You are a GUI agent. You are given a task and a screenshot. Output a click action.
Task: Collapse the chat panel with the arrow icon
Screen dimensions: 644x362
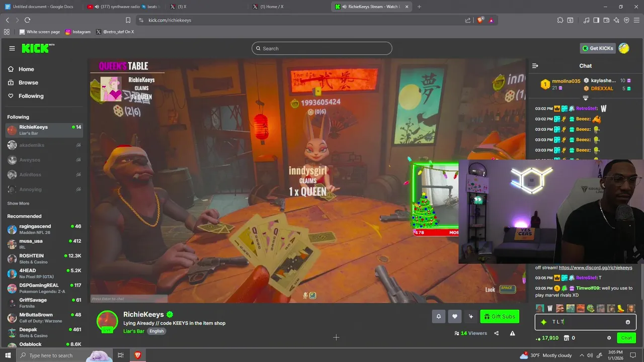(535, 66)
